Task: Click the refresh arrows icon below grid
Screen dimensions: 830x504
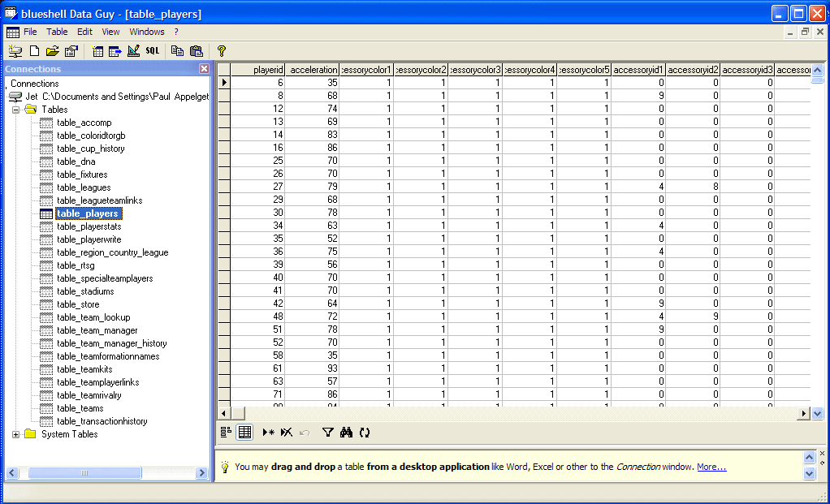Action: coord(365,433)
